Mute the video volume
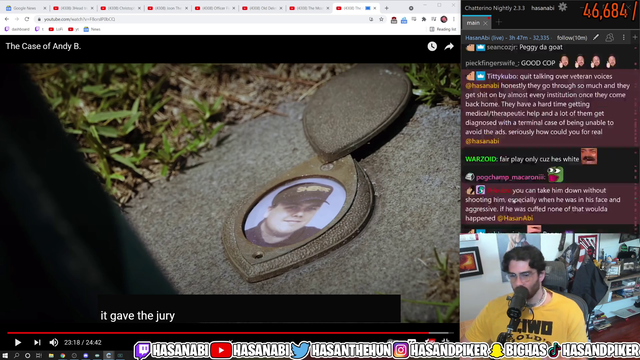This screenshot has height=360, width=640. pyautogui.click(x=54, y=342)
